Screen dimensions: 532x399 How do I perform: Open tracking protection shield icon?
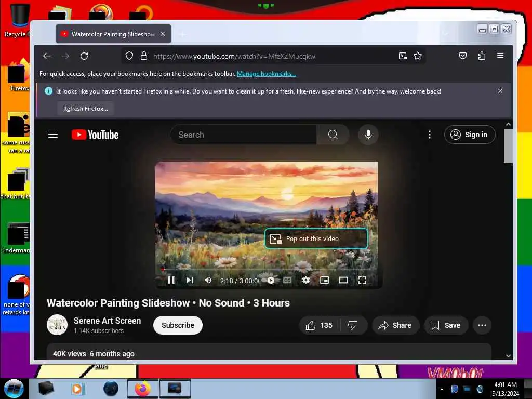(x=129, y=56)
